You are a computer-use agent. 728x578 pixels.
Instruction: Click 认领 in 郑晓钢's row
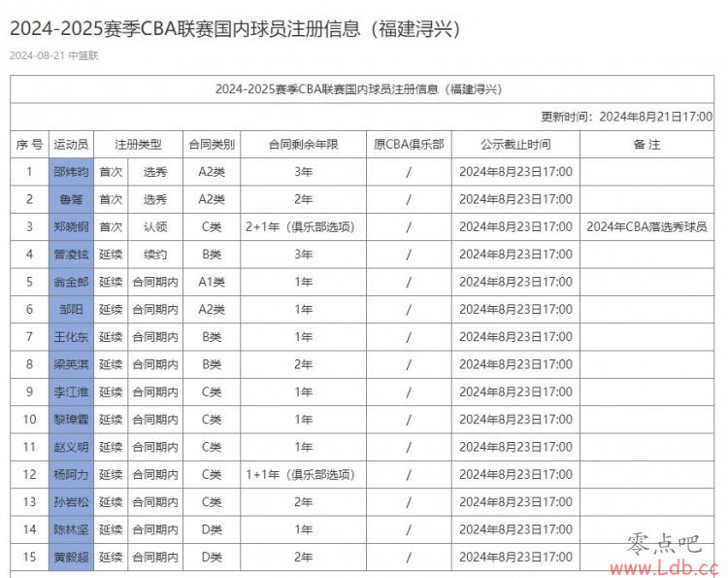[x=155, y=226]
